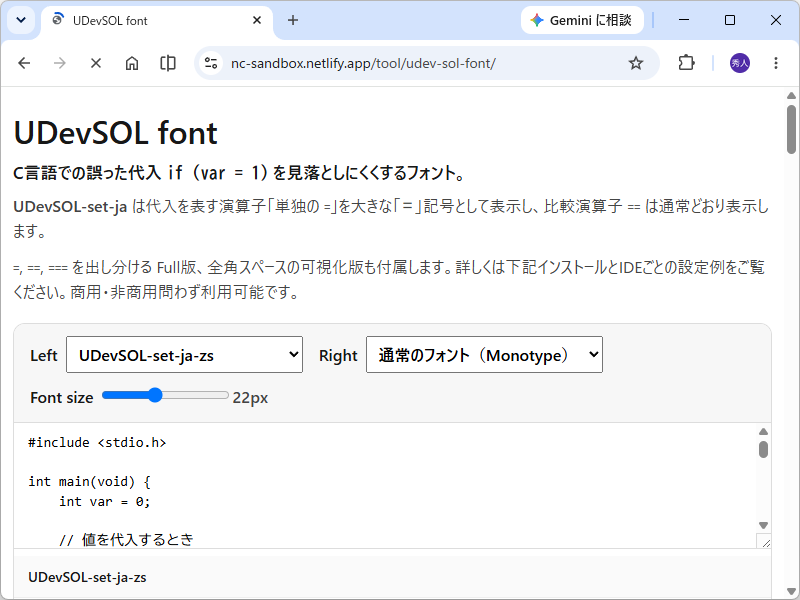The width and height of the screenshot is (800, 600).
Task: Maximize the browser window
Action: 730,20
